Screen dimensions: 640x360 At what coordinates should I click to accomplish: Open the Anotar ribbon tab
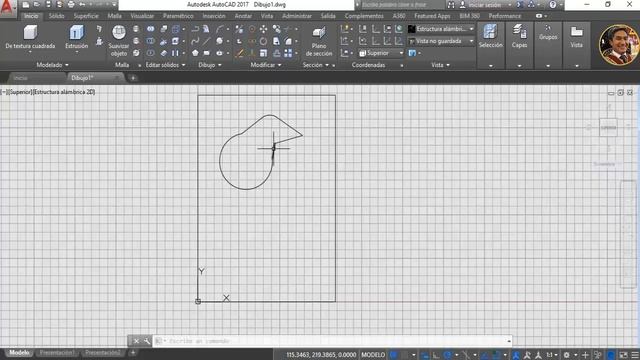tap(243, 16)
